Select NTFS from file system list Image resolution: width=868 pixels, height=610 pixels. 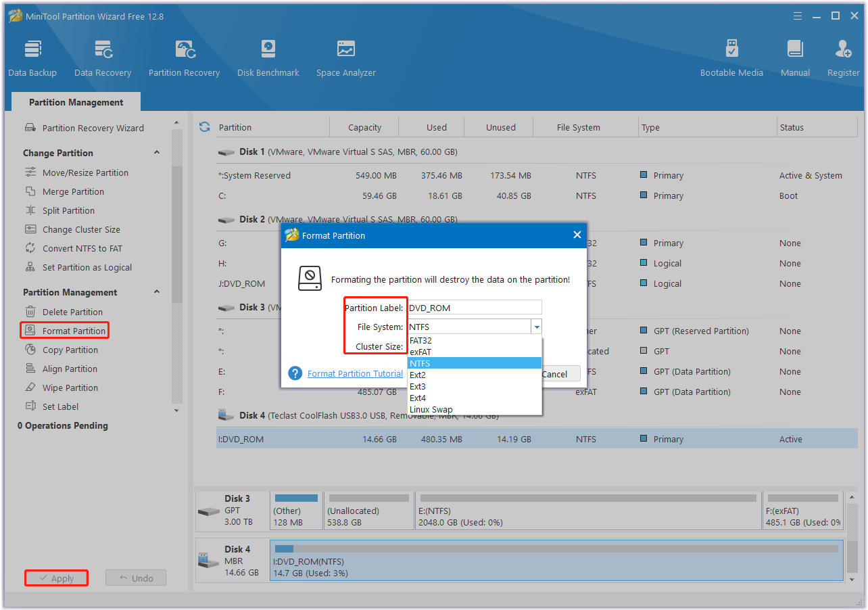click(475, 363)
